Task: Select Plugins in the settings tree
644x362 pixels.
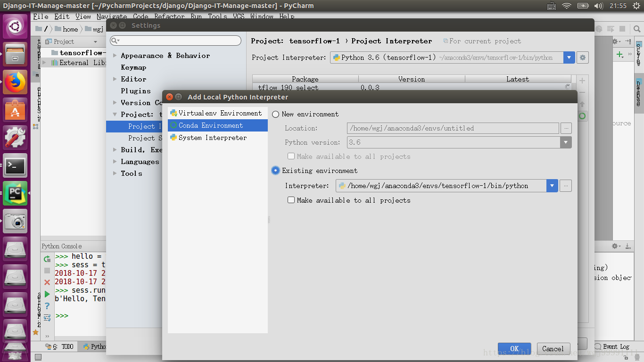Action: point(136,91)
